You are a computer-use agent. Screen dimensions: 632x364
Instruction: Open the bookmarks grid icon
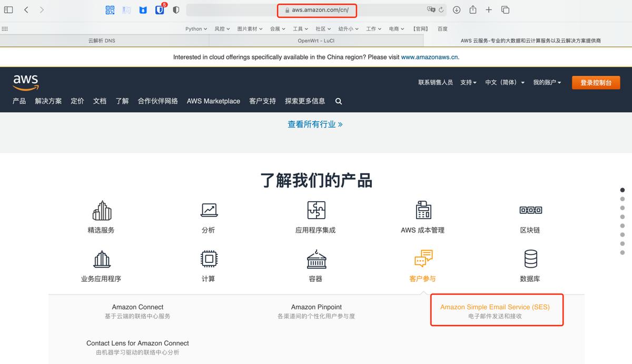(x=5, y=29)
